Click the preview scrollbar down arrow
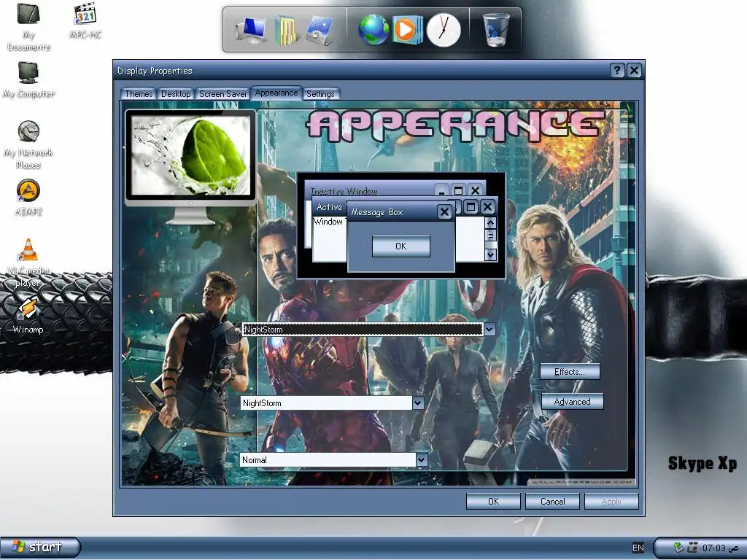Viewport: 747px width, 560px height. click(490, 254)
